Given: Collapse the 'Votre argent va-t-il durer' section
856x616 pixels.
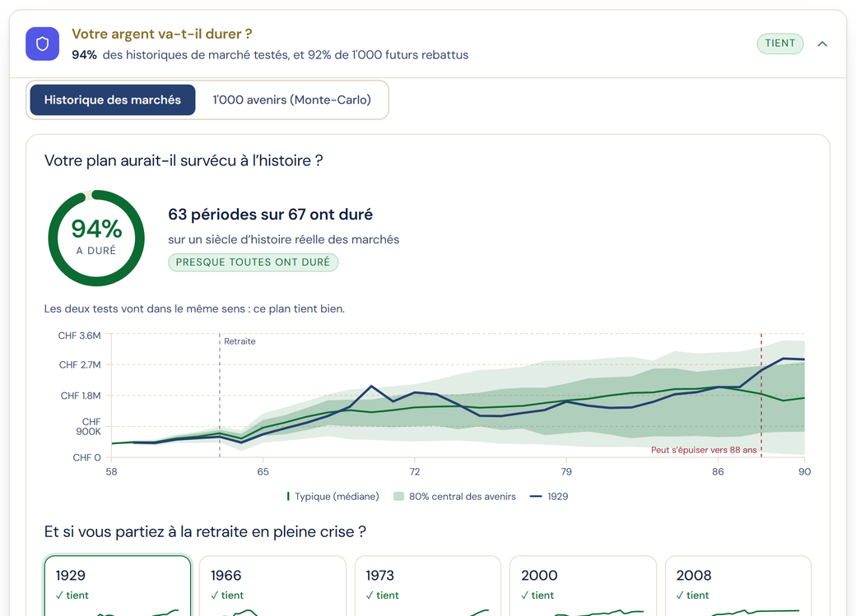Looking at the screenshot, I should (822, 44).
